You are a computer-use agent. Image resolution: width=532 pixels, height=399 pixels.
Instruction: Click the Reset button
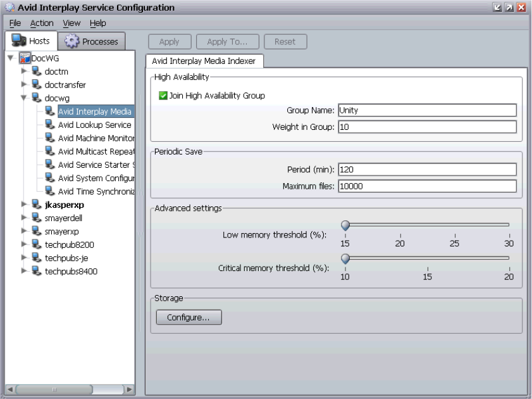285,41
